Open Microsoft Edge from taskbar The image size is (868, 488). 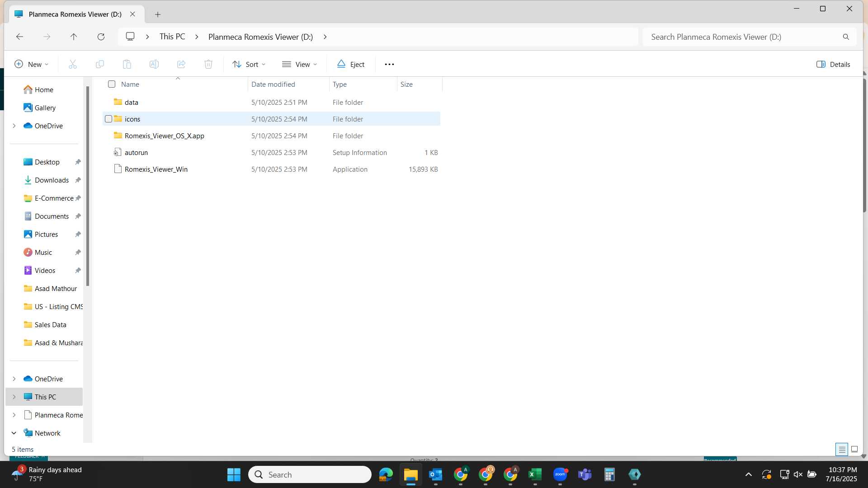(386, 474)
